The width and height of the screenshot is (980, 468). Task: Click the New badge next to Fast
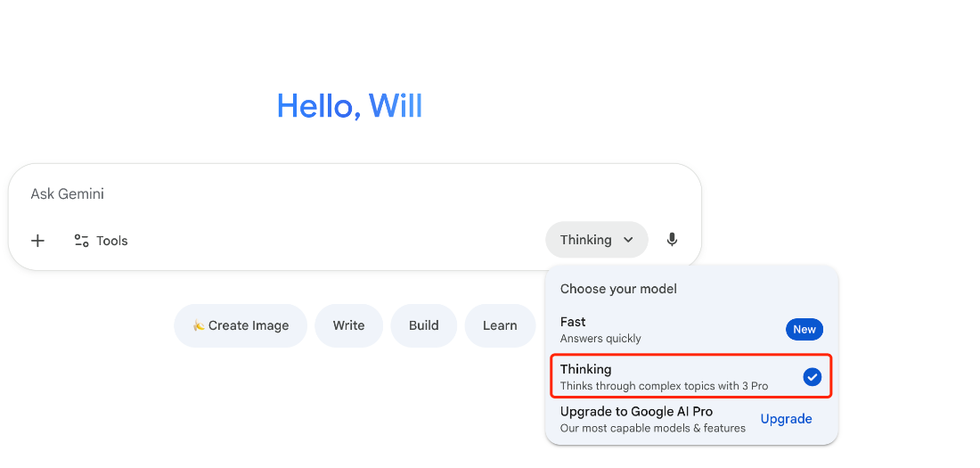[x=804, y=330]
